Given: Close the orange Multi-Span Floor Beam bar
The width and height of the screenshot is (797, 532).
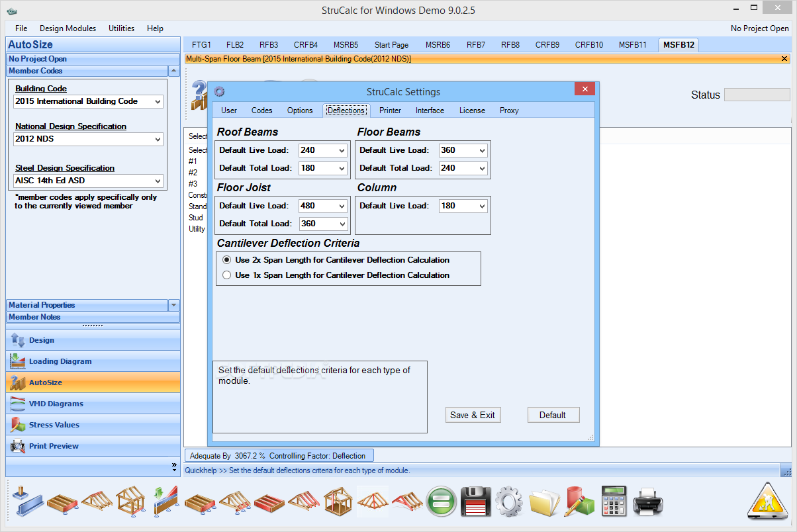Looking at the screenshot, I should click(785, 59).
